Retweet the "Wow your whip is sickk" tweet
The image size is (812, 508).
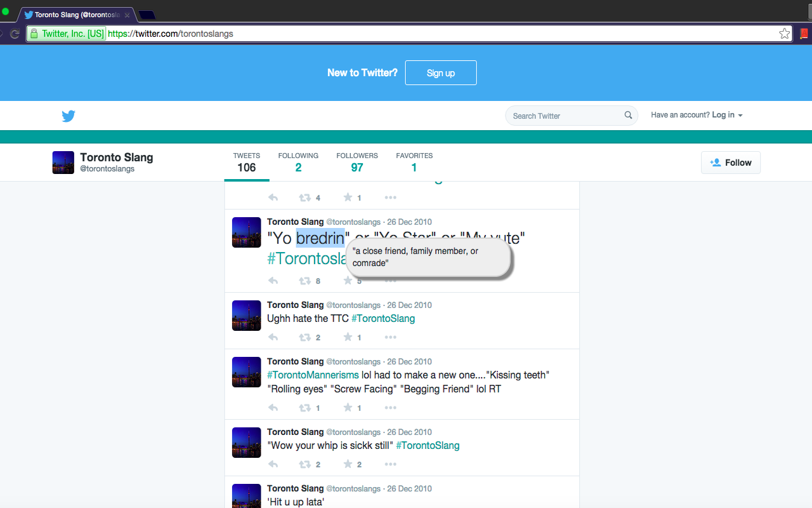305,464
